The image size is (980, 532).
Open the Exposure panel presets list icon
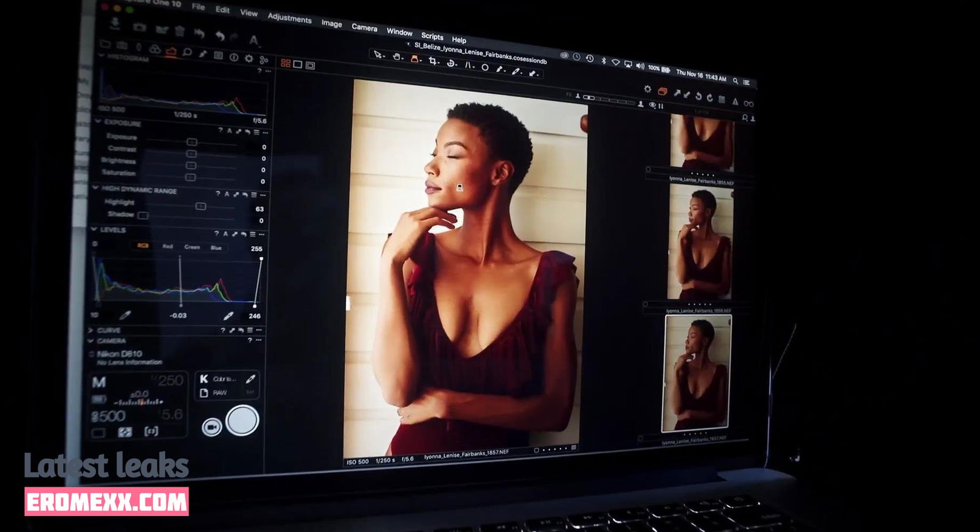point(256,132)
